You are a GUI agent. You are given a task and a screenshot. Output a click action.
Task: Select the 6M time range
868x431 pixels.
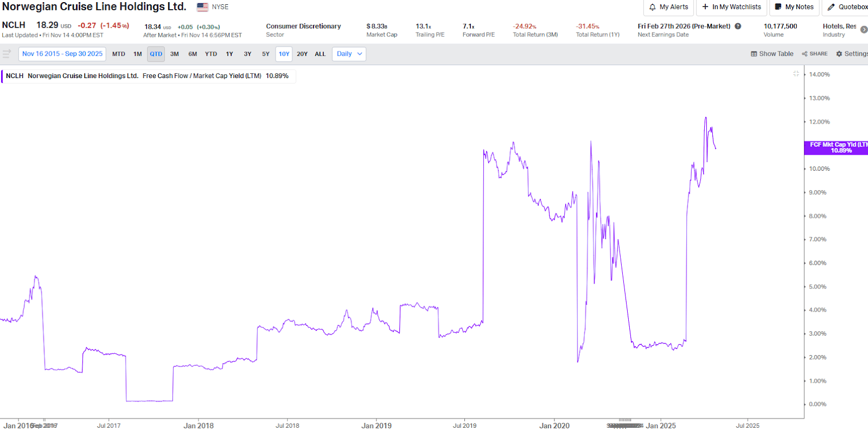point(193,54)
